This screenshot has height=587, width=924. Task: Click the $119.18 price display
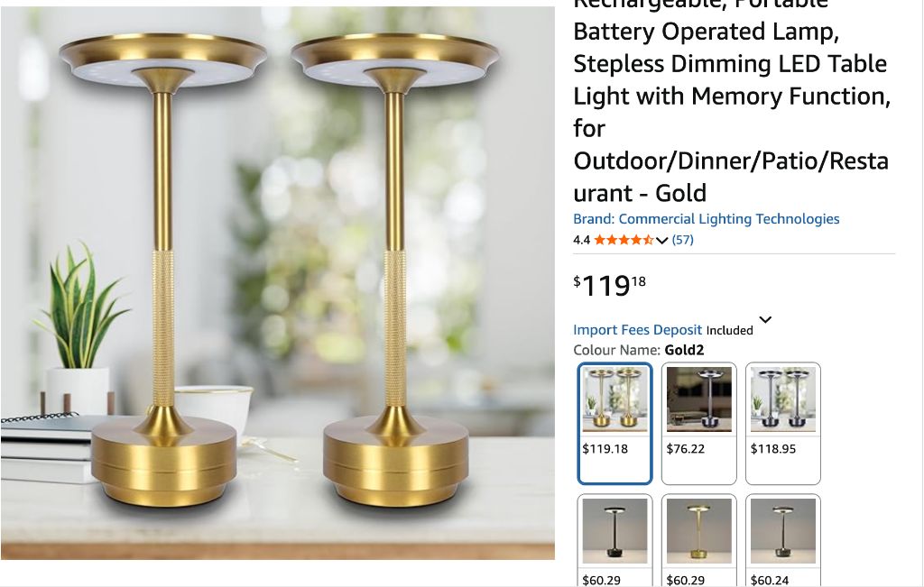(609, 286)
